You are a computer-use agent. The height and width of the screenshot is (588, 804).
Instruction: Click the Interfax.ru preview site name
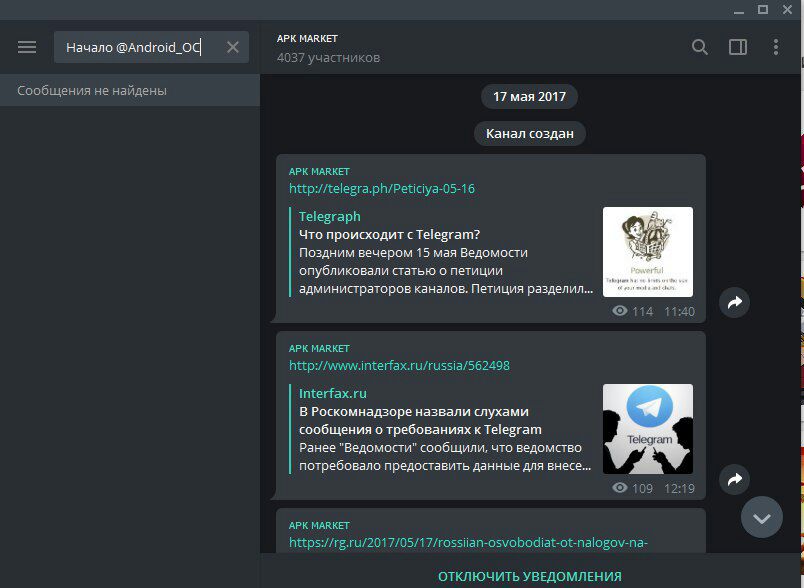click(333, 393)
